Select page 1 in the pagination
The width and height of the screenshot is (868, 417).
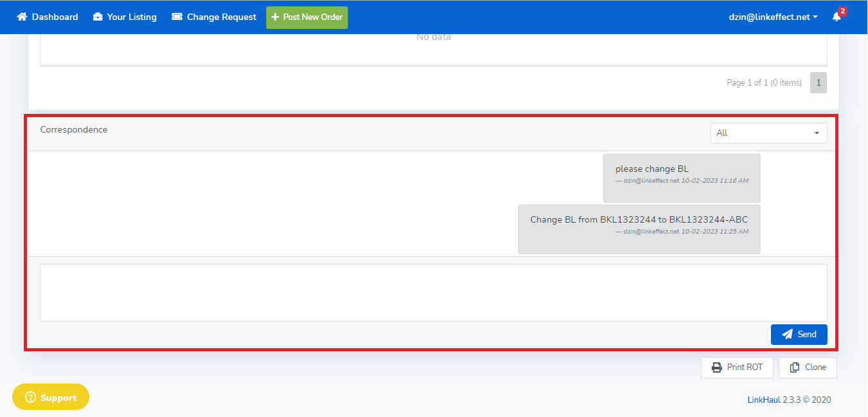[818, 82]
